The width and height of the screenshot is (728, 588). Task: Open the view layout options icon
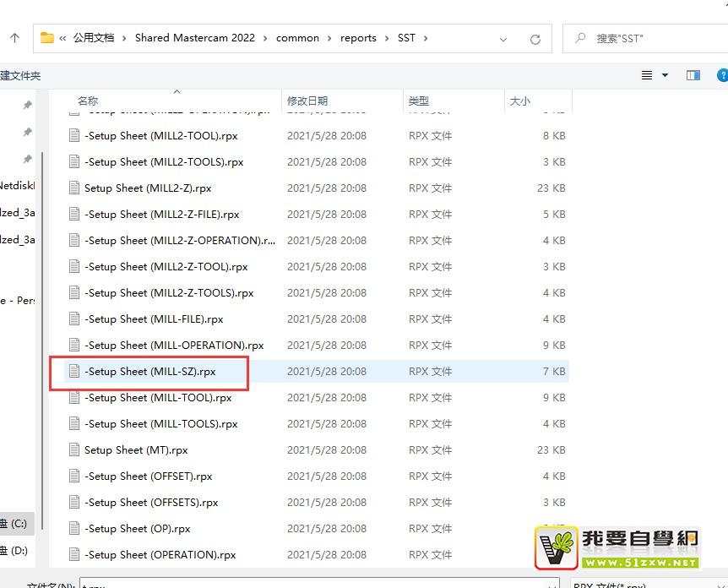point(647,75)
